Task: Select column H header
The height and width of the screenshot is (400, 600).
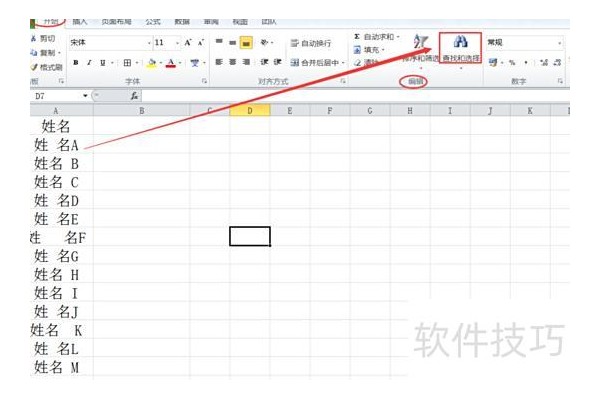Action: tap(410, 111)
